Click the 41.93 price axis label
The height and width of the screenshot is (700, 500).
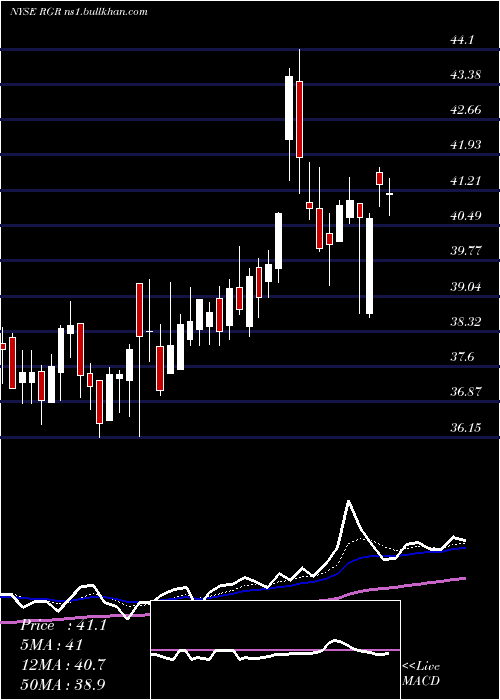tap(466, 145)
